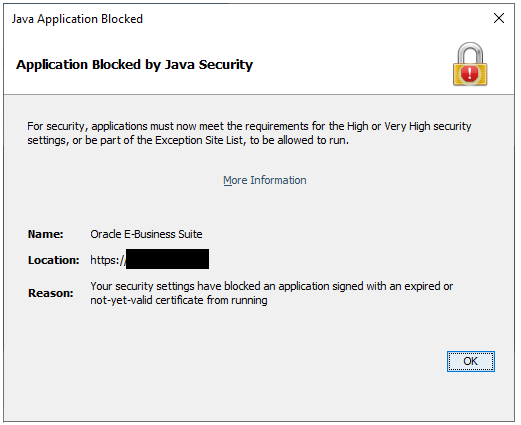521x425 pixels.
Task: Click the bold "Location:" label
Action: point(54,260)
